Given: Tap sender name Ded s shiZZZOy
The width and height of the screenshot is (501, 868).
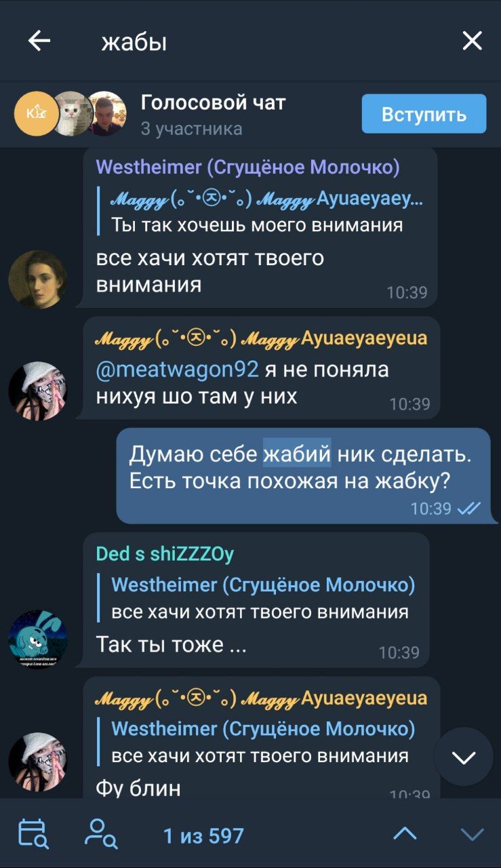Looking at the screenshot, I should click(x=165, y=554).
